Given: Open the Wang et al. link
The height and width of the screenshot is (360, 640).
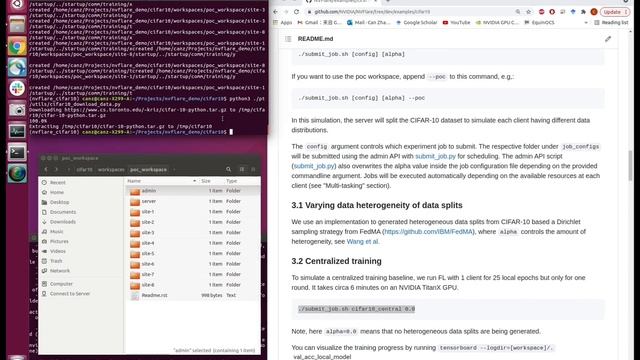Looking at the screenshot, I should [362, 241].
